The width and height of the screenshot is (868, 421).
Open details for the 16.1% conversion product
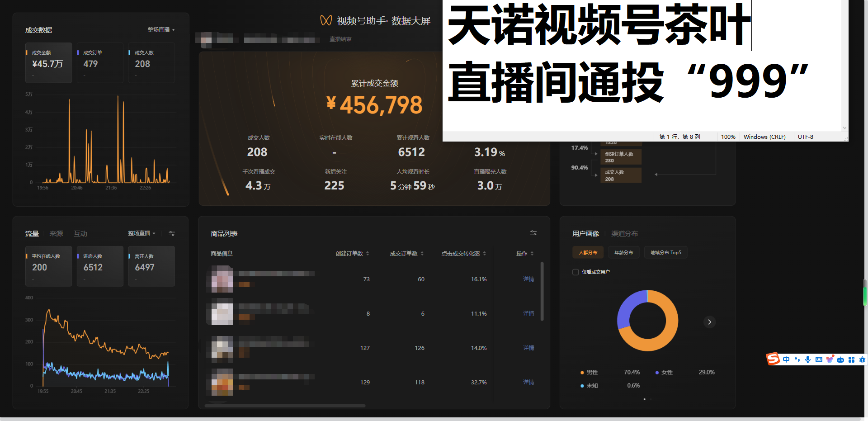point(528,279)
